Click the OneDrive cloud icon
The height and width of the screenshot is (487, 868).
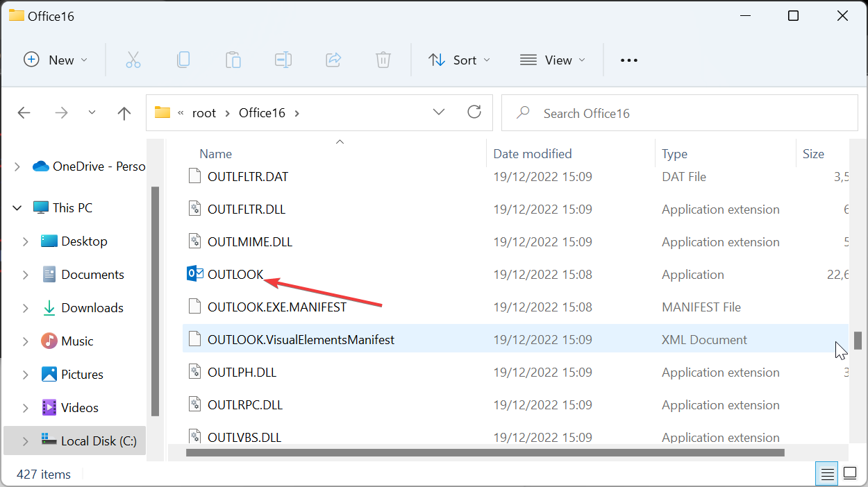coord(41,166)
